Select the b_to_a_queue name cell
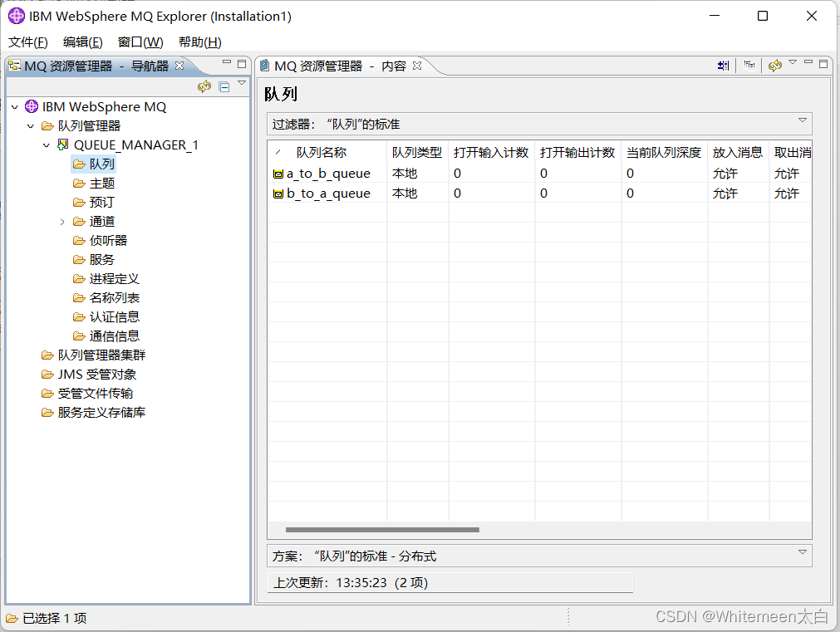Screen dimensions: 840x632 [328, 194]
